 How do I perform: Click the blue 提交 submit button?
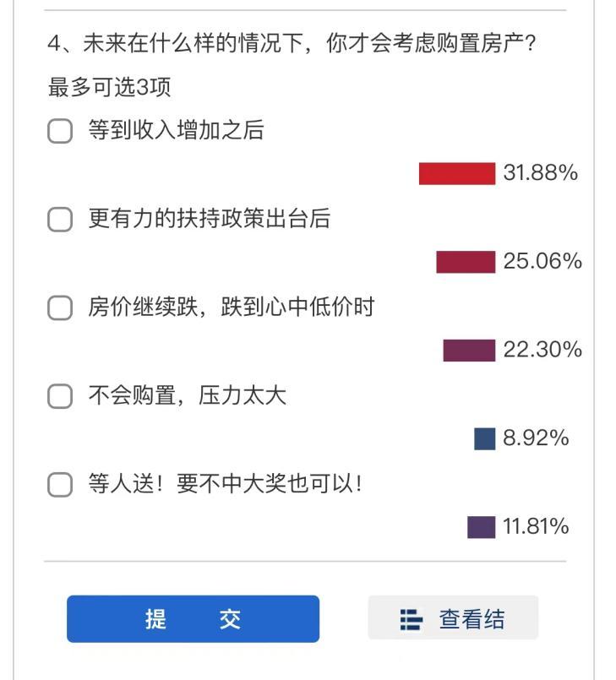193,619
